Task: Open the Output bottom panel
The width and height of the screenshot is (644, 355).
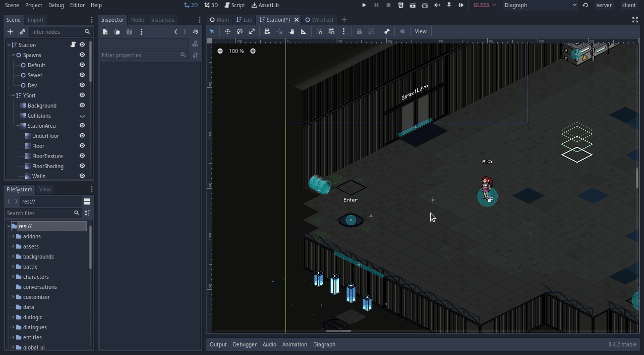Action: pos(218,344)
